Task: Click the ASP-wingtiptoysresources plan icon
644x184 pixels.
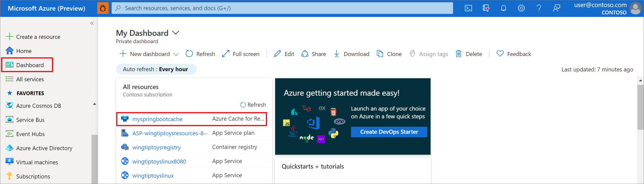Action: [125, 133]
